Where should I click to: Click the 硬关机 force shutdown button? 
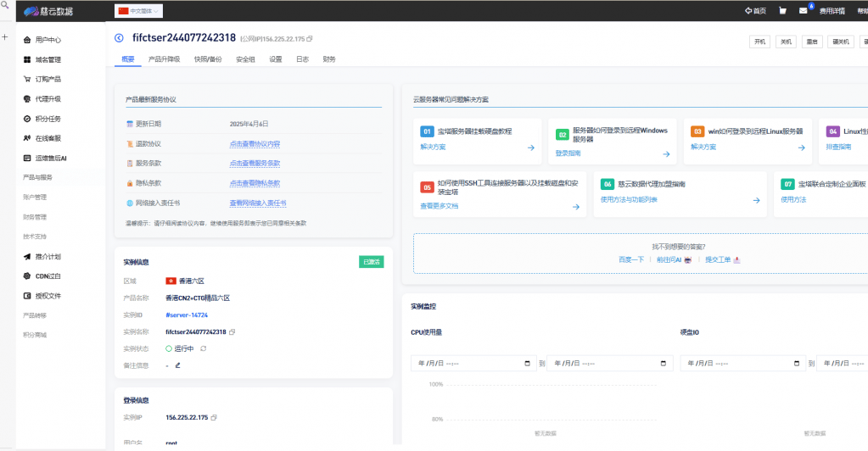pyautogui.click(x=841, y=42)
